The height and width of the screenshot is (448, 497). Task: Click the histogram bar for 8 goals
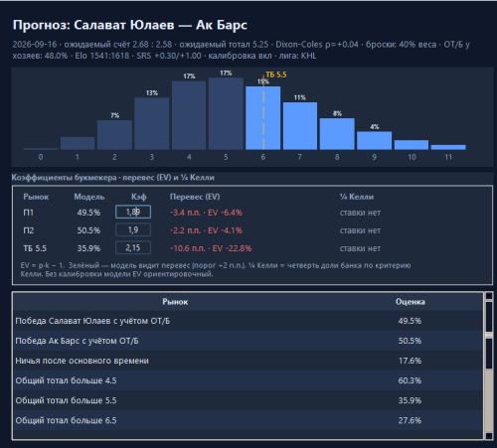tap(337, 134)
